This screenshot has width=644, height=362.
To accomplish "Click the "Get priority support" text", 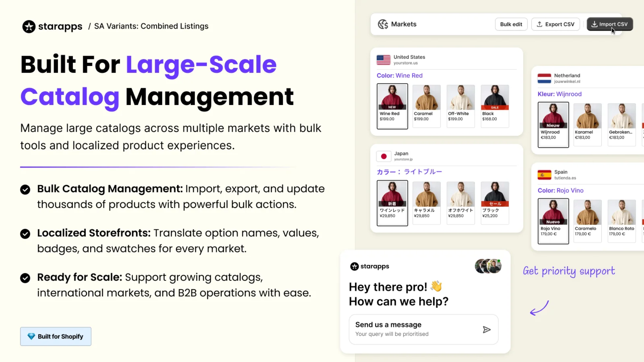I will pos(569,271).
